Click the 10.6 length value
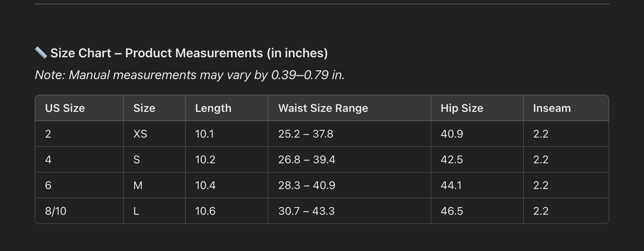Image resolution: width=644 pixels, height=251 pixels. (x=205, y=211)
